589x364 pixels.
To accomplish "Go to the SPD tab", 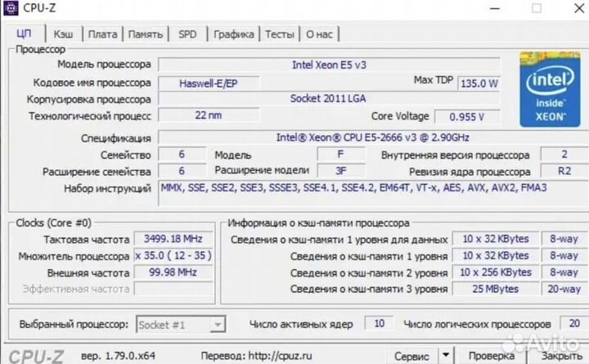I will point(187,34).
